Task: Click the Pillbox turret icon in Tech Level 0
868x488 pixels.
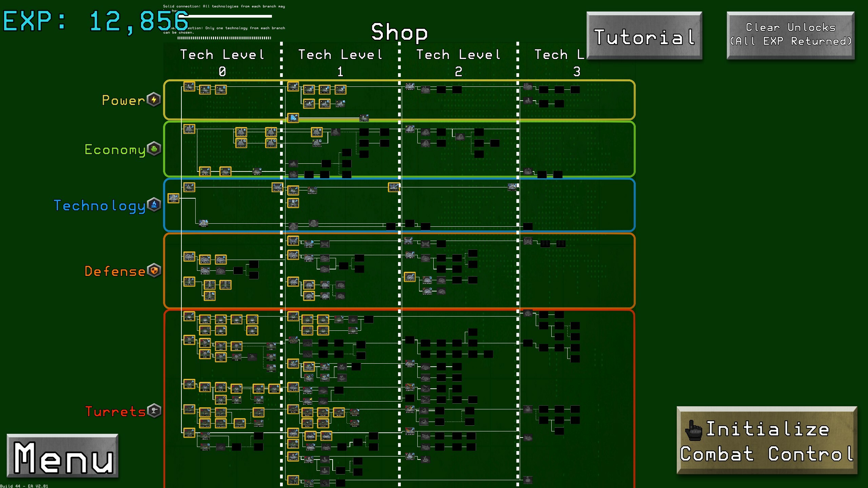Action: [189, 318]
